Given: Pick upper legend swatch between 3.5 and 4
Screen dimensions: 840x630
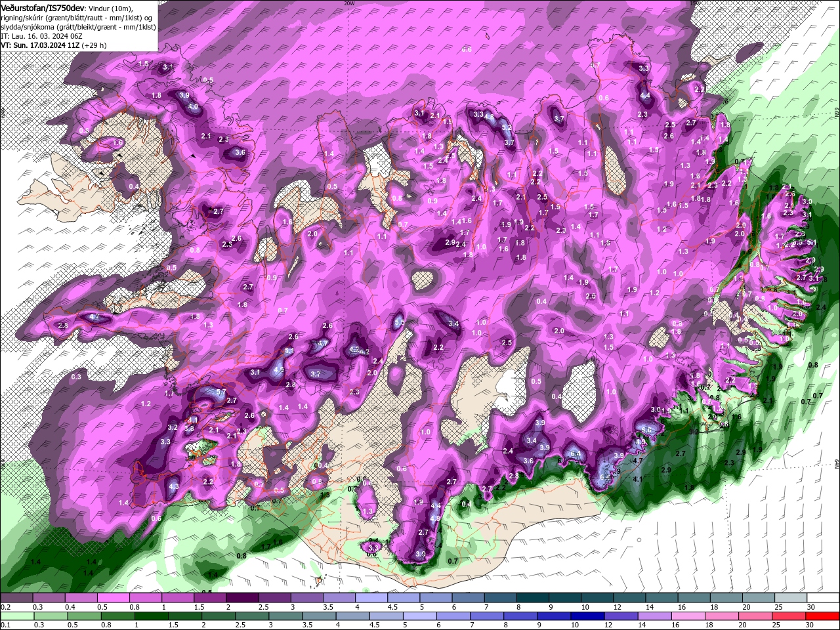Looking at the screenshot, I should pos(339,597).
